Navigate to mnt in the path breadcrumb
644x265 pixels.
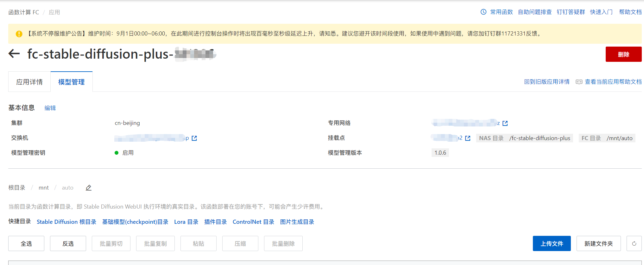(44, 188)
